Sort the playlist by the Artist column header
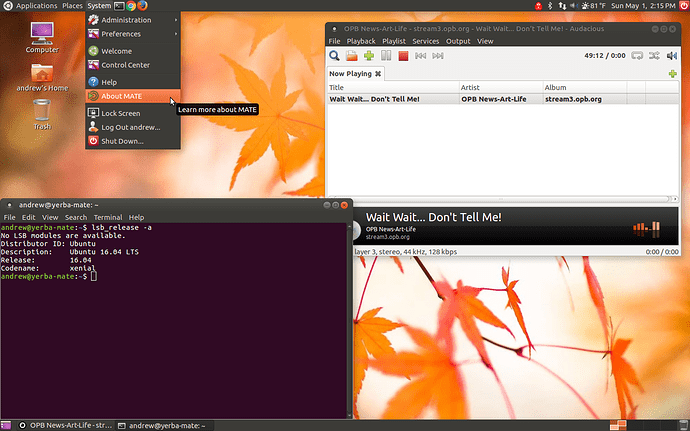 (x=501, y=87)
